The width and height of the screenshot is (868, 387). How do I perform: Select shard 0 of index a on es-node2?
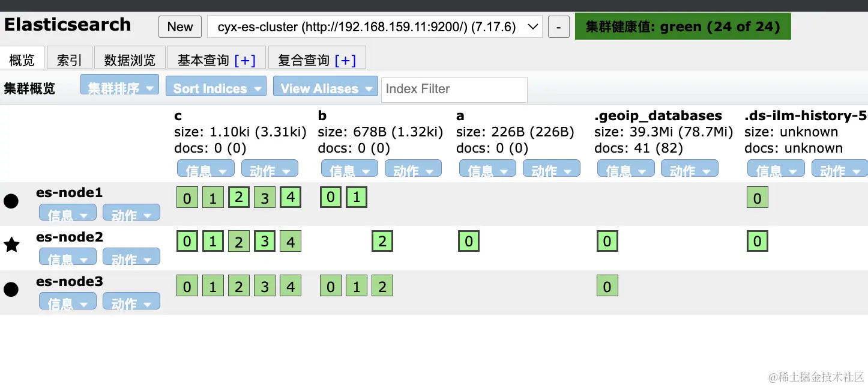tap(469, 242)
